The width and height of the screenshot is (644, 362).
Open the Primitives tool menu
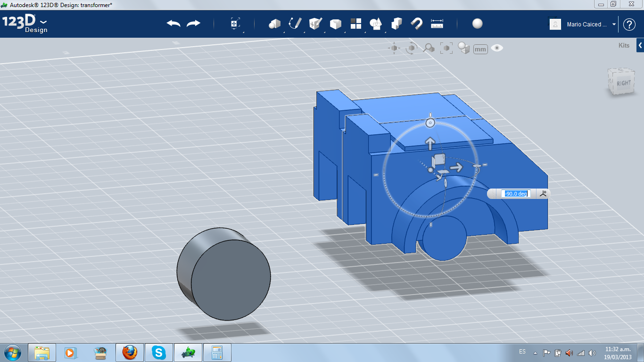click(274, 24)
